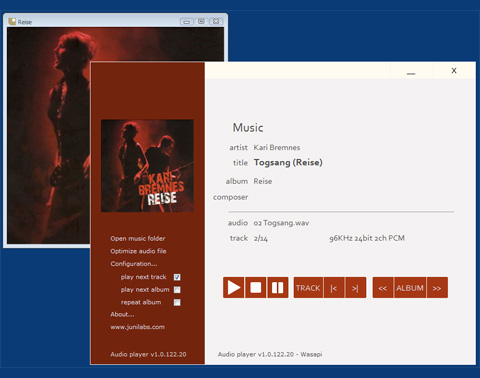Screen dimensions: 480x378
Task: Select Optimize audio file option
Action: (138, 251)
